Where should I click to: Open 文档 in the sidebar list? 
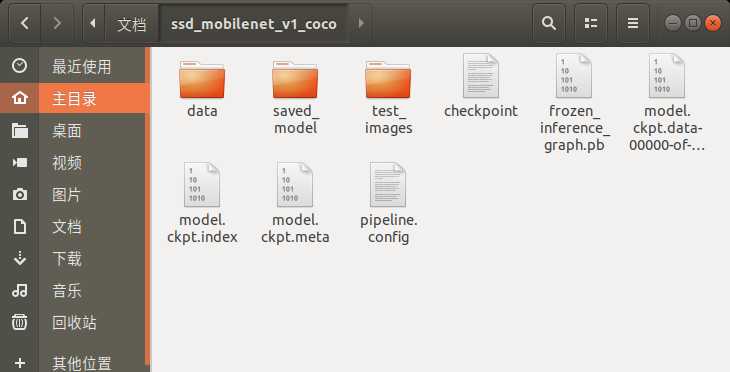tap(67, 227)
